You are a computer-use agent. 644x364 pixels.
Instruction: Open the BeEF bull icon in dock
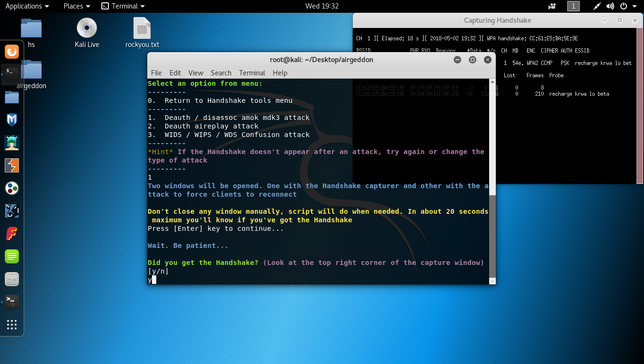pos(12,211)
